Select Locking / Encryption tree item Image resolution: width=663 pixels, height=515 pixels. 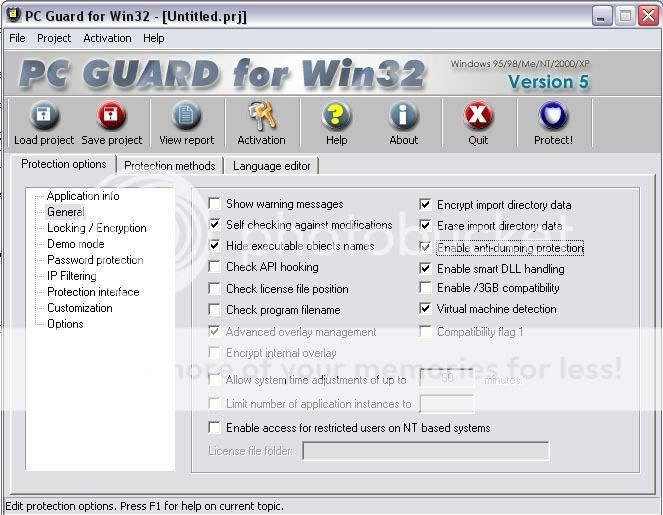tap(97, 228)
